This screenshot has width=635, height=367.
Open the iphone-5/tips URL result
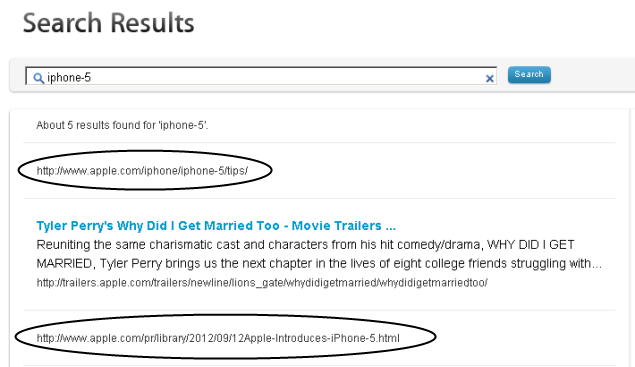click(142, 171)
